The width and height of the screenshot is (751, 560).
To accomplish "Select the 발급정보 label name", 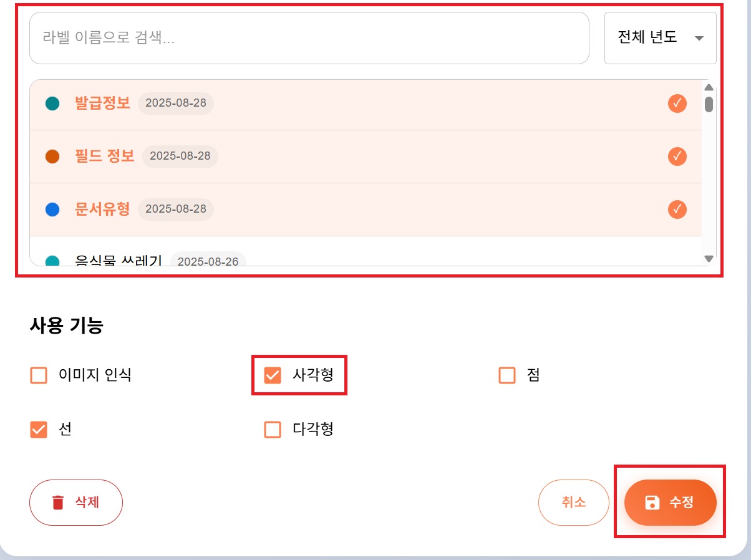I will coord(102,103).
